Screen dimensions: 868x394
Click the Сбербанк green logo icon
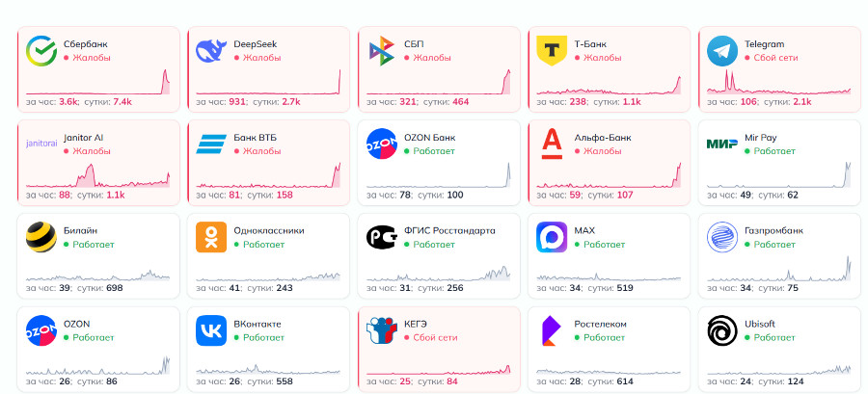[x=41, y=51]
